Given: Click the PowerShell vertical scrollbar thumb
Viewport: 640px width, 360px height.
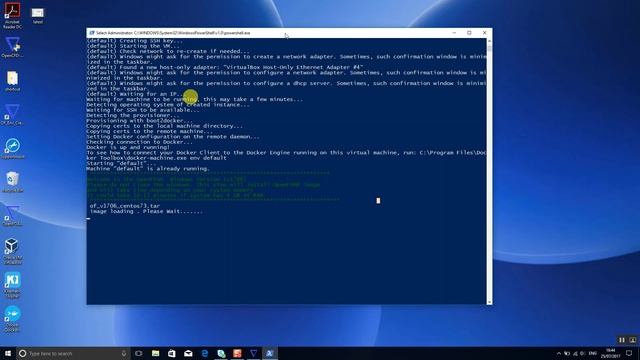Looking at the screenshot, I should point(489,49).
